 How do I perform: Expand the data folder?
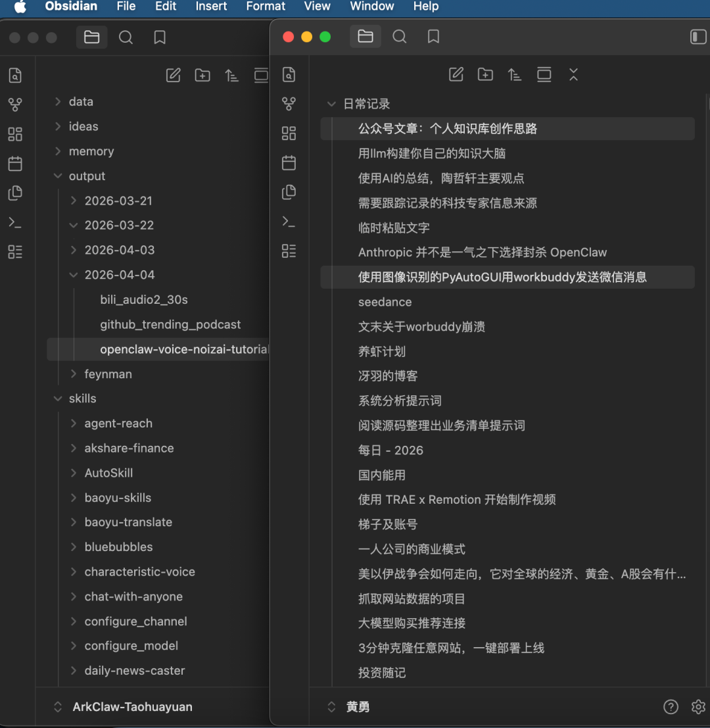(x=58, y=101)
